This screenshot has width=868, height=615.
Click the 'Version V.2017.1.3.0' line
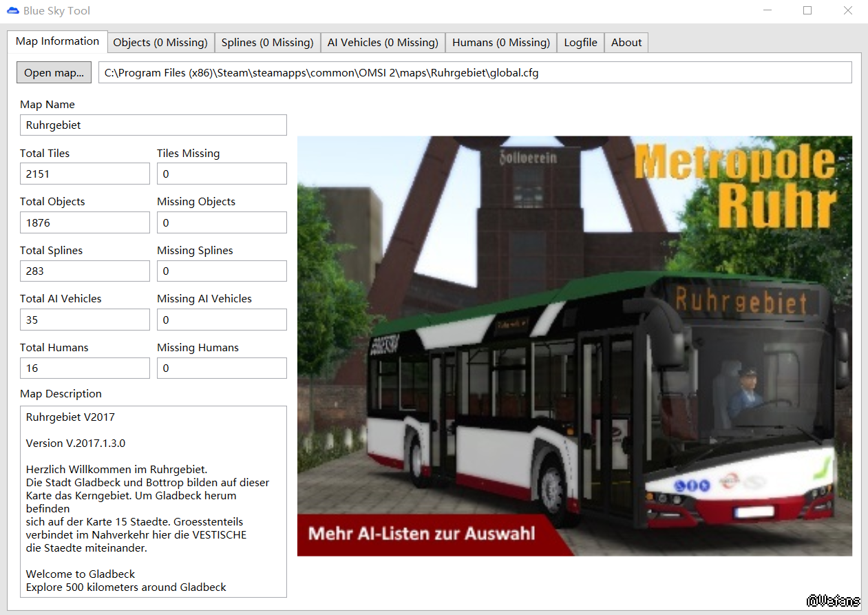[x=76, y=444]
